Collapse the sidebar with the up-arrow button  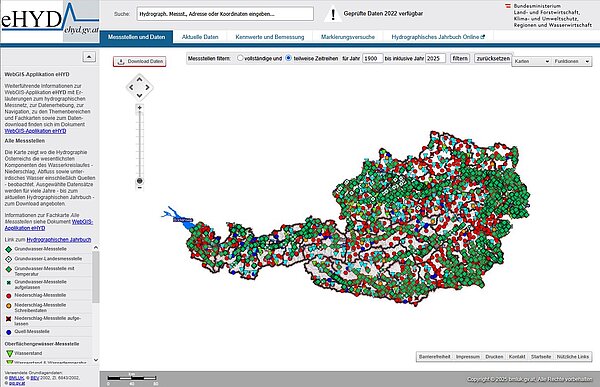(x=89, y=57)
